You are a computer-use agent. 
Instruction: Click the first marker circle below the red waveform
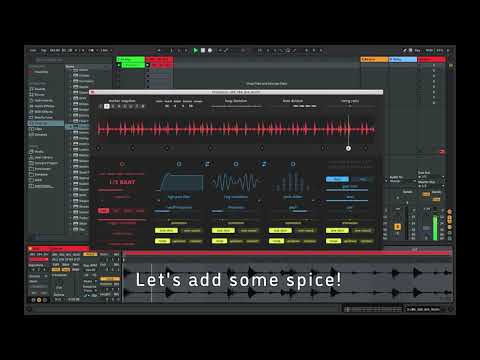tap(98, 148)
